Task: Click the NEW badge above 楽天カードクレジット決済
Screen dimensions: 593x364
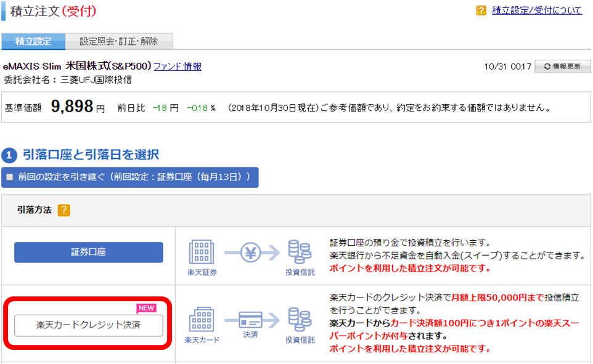Action: [146, 308]
